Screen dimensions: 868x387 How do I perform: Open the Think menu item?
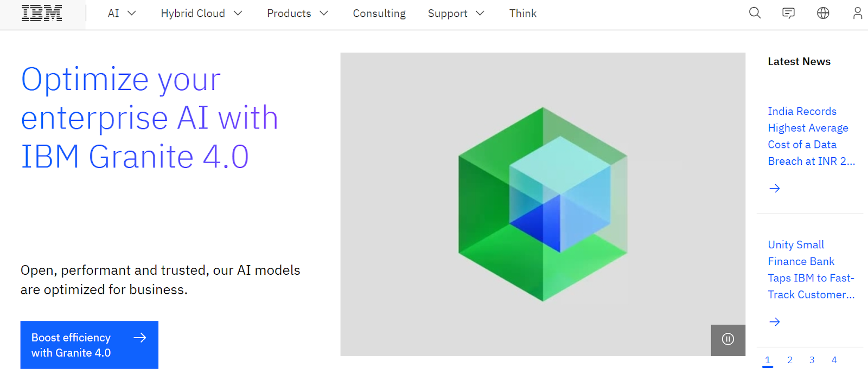click(522, 14)
